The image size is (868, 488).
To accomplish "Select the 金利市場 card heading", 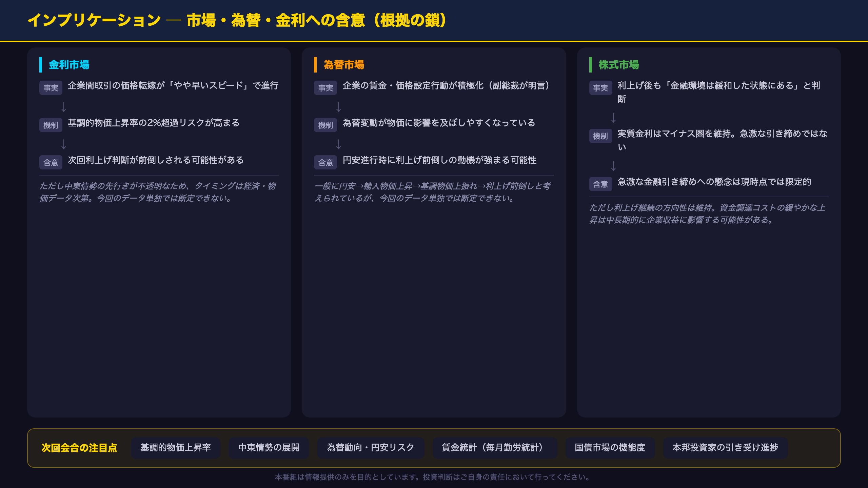I will pyautogui.click(x=69, y=65).
